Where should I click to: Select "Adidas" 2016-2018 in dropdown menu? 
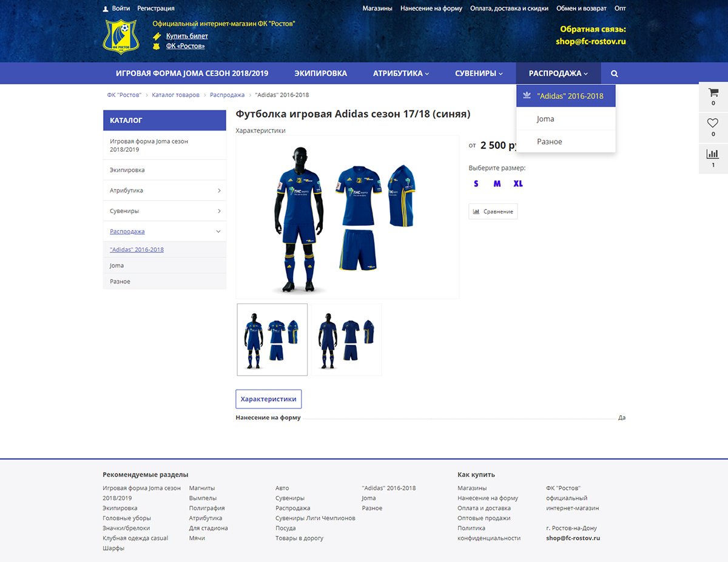[566, 96]
